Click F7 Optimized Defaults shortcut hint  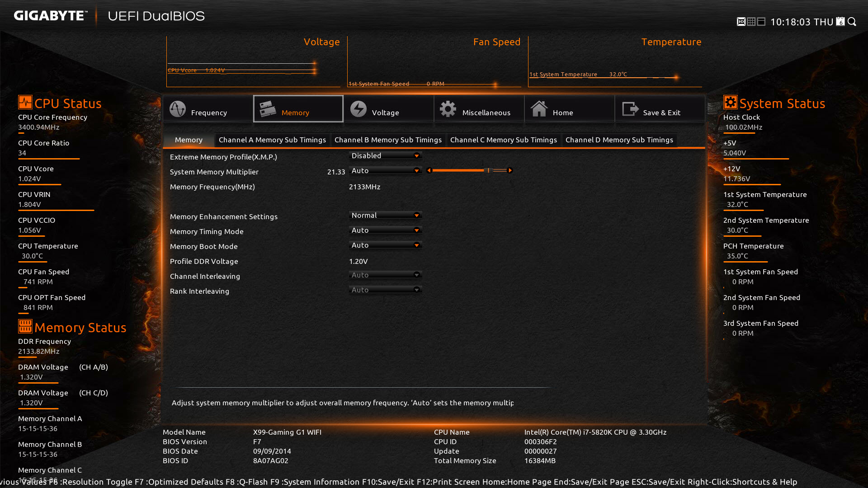click(x=179, y=482)
